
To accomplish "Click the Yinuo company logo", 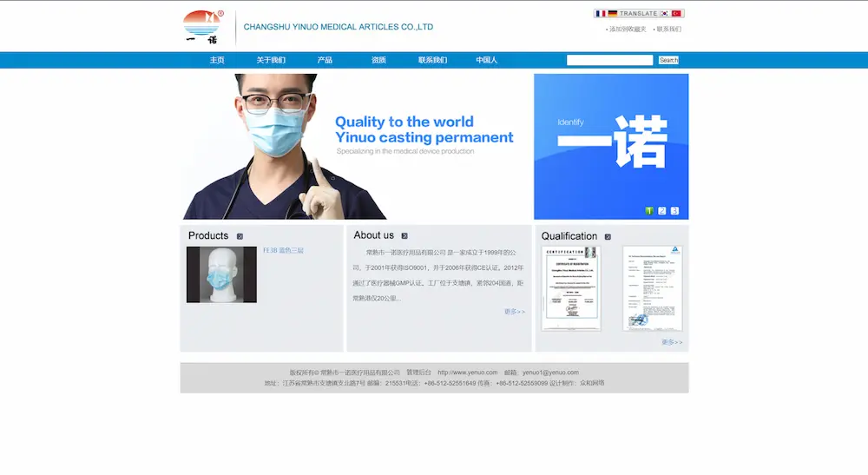I will 203,27.
